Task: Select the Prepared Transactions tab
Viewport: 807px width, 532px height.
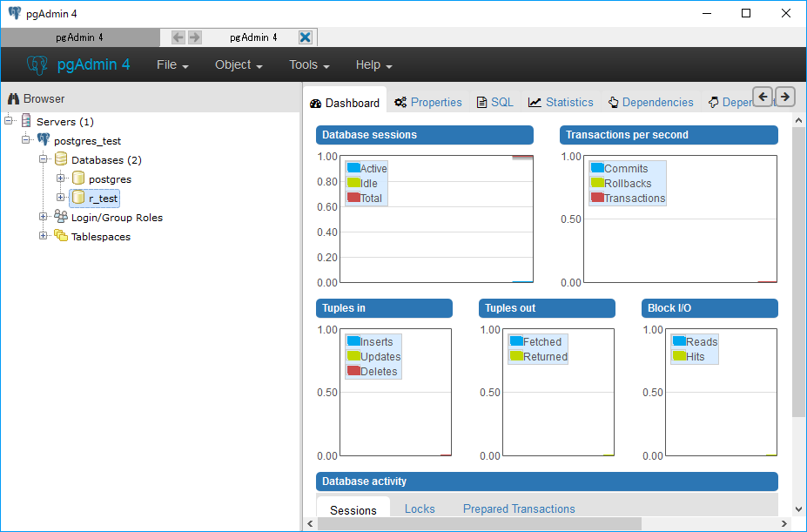Action: pos(519,508)
